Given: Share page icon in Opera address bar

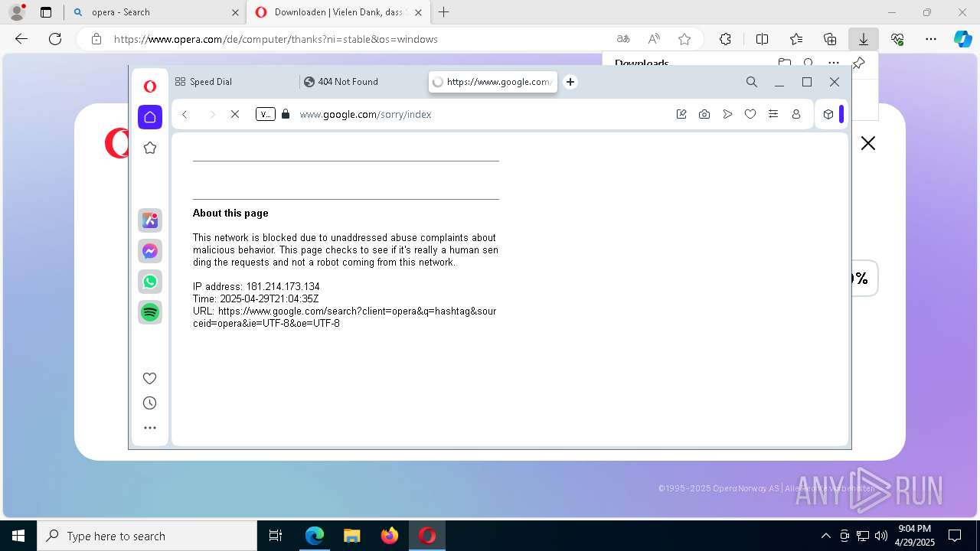Looking at the screenshot, I should 681,114.
